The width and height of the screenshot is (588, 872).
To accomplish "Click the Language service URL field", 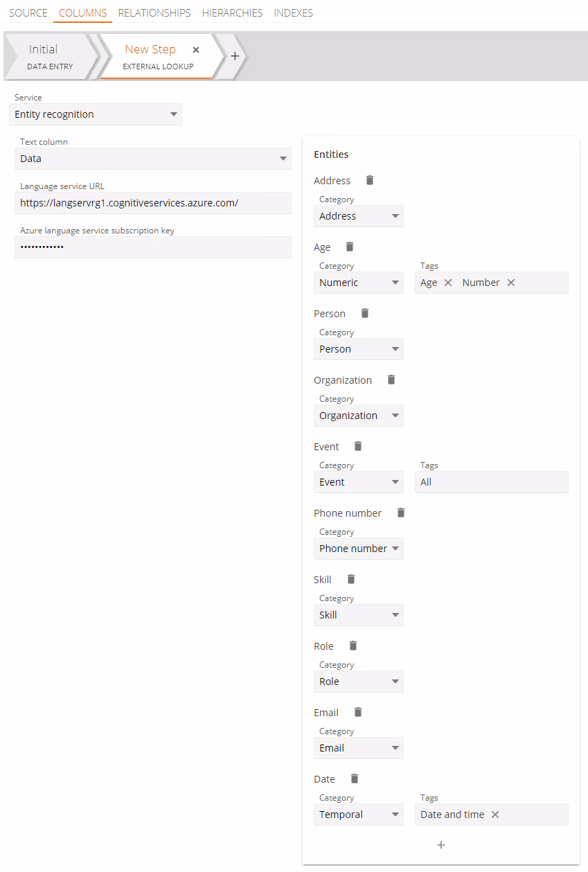I will (x=153, y=203).
